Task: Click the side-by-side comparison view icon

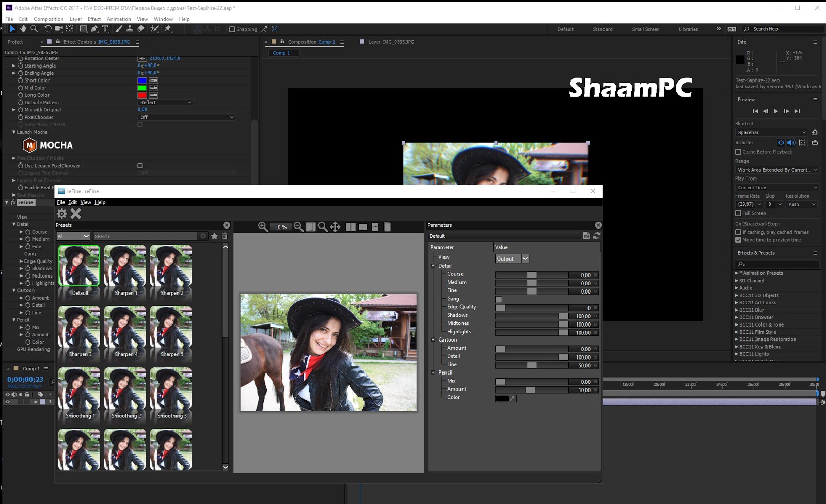Action: pos(351,227)
